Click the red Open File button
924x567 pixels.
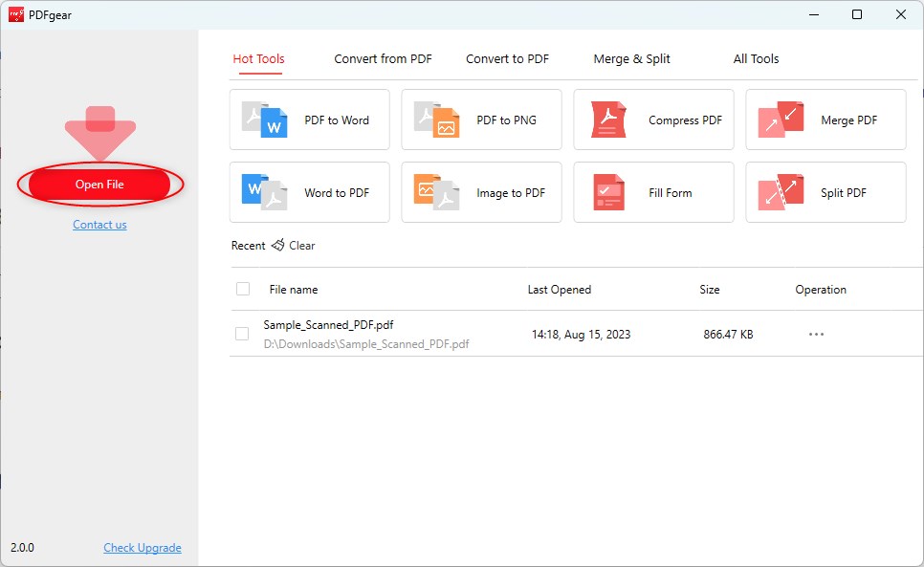(99, 185)
